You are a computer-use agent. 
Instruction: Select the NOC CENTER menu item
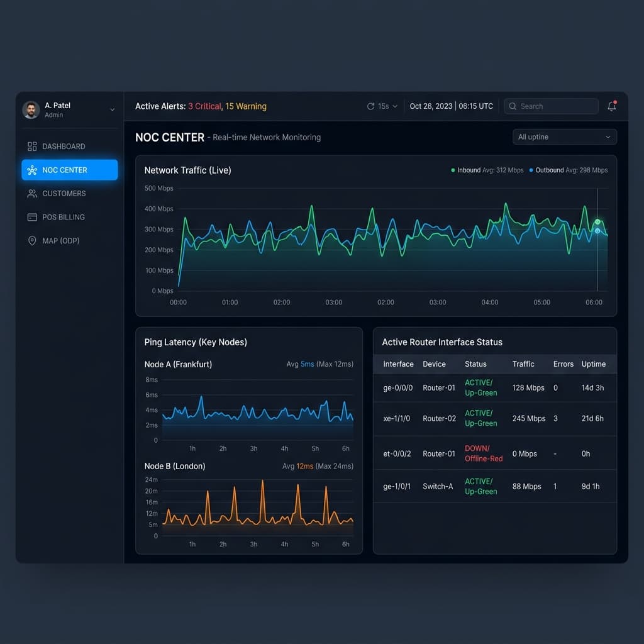[70, 170]
